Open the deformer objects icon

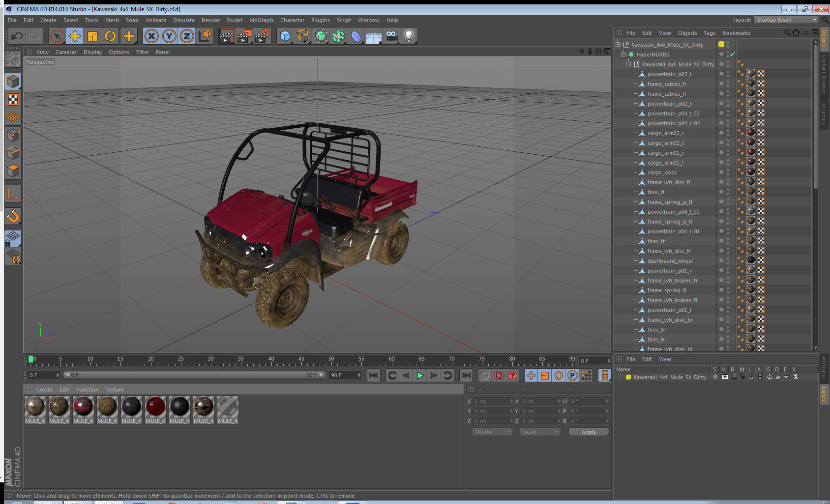pyautogui.click(x=356, y=36)
